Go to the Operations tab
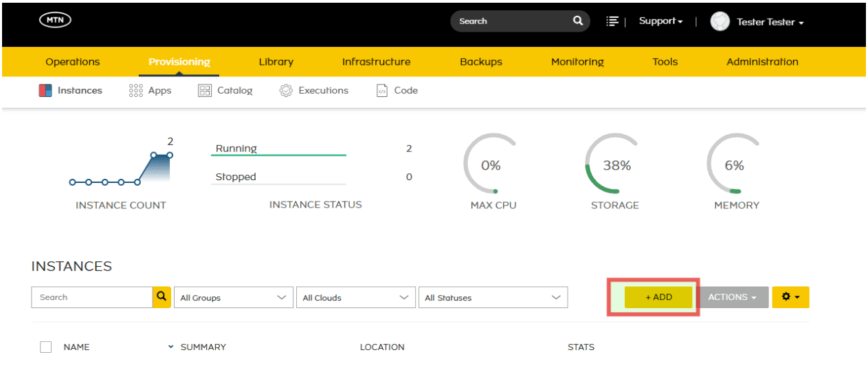This screenshot has width=868, height=390. (x=73, y=62)
